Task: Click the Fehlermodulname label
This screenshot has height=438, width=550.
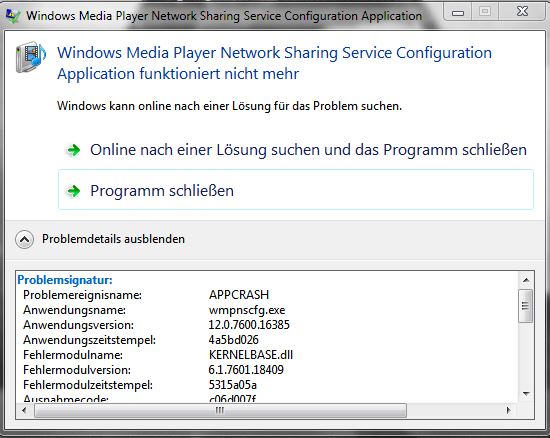Action: [73, 355]
